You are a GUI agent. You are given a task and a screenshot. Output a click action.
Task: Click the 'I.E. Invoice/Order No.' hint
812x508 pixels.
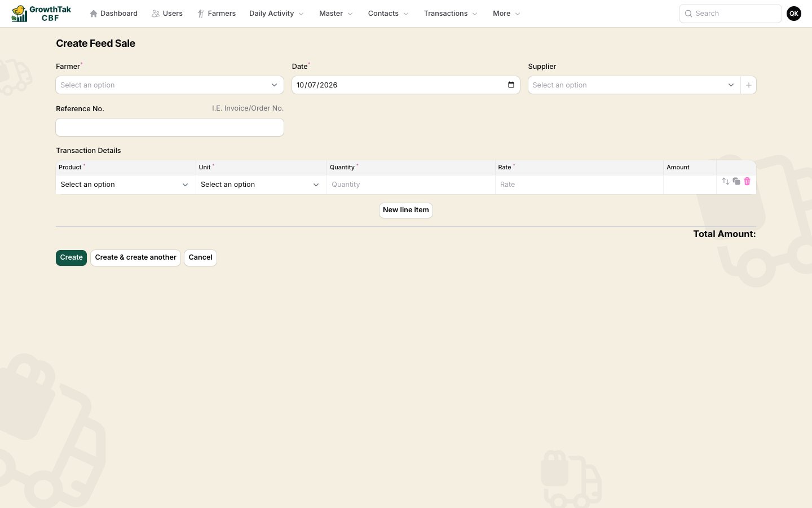248,108
